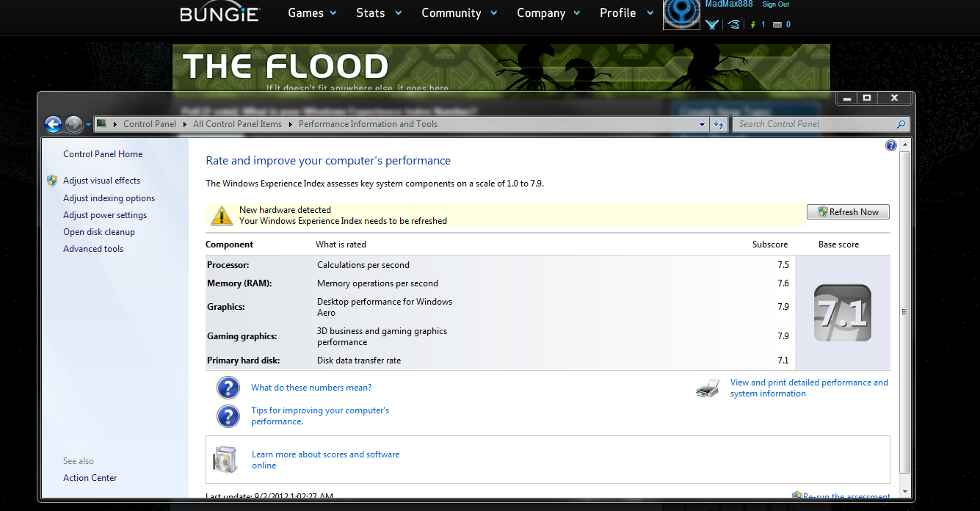Open the Community menu on Bungie site

(460, 13)
